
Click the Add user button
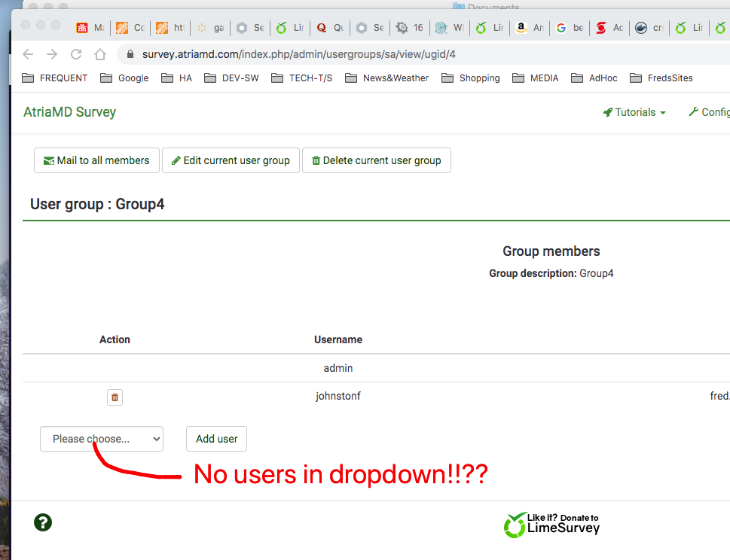point(216,439)
